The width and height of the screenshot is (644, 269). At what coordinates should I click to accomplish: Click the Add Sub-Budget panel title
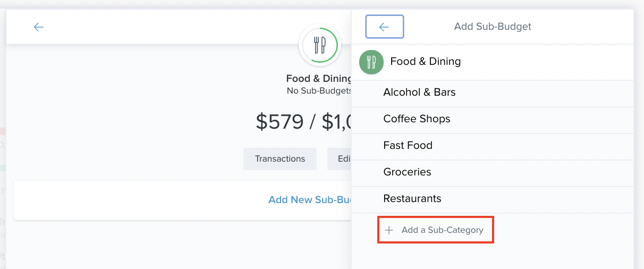pos(493,27)
